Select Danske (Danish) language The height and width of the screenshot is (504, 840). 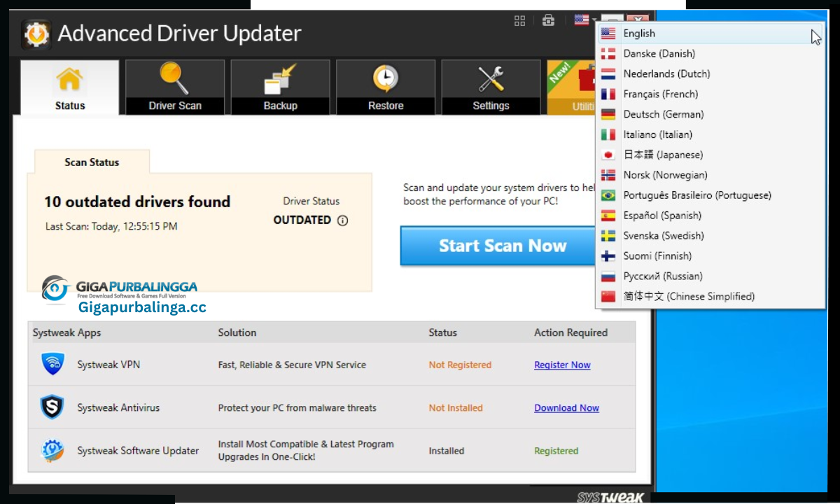(x=710, y=54)
